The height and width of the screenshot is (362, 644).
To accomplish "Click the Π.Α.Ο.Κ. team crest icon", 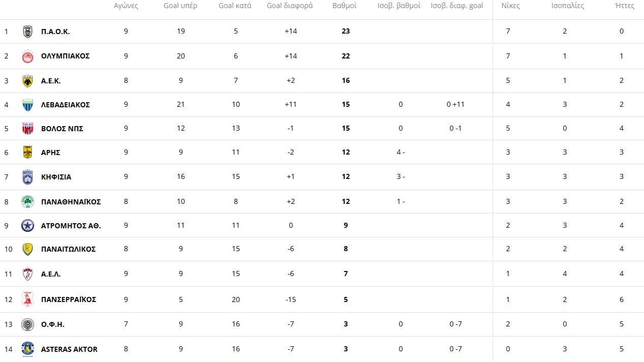I will tap(27, 32).
